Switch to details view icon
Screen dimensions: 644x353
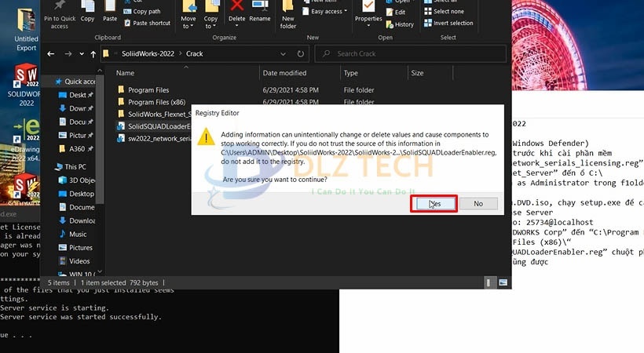(488, 282)
